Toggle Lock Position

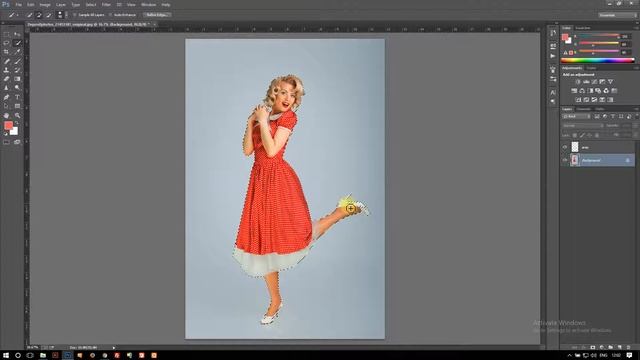coord(589,135)
